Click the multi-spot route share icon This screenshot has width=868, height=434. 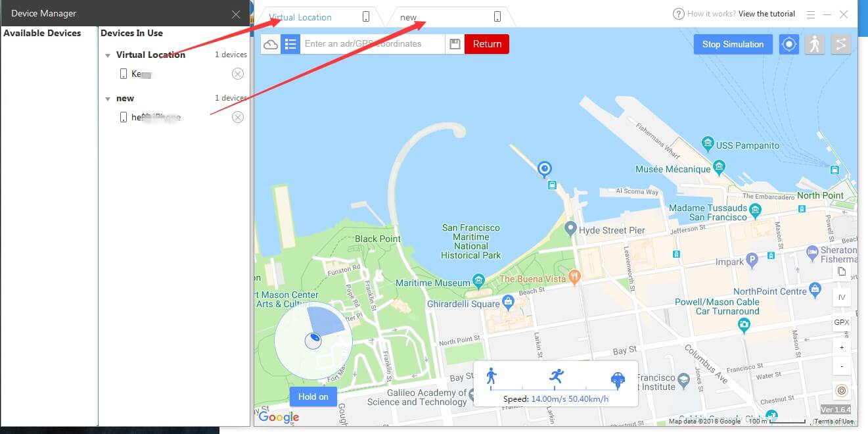[840, 44]
